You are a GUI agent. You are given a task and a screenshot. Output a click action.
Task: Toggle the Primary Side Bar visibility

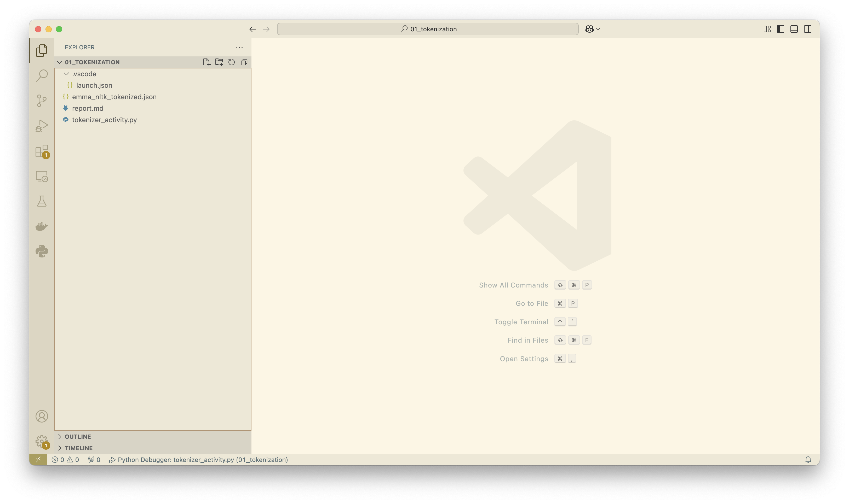click(x=780, y=29)
